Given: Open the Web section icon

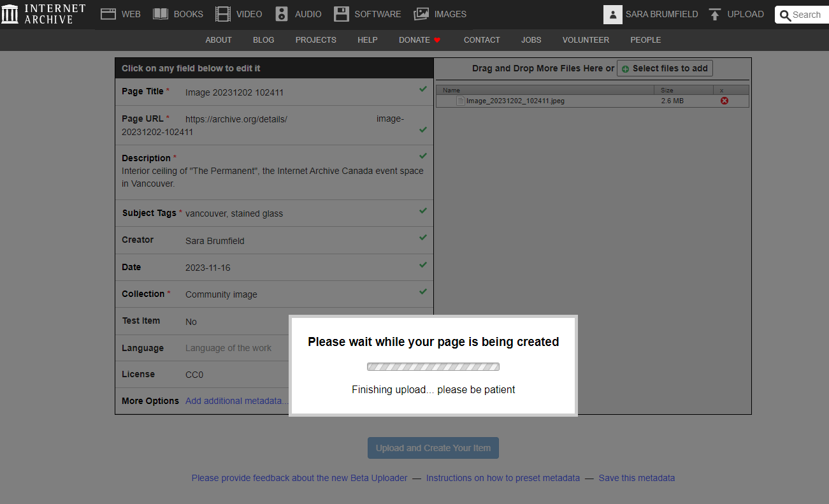Looking at the screenshot, I should pyautogui.click(x=108, y=14).
